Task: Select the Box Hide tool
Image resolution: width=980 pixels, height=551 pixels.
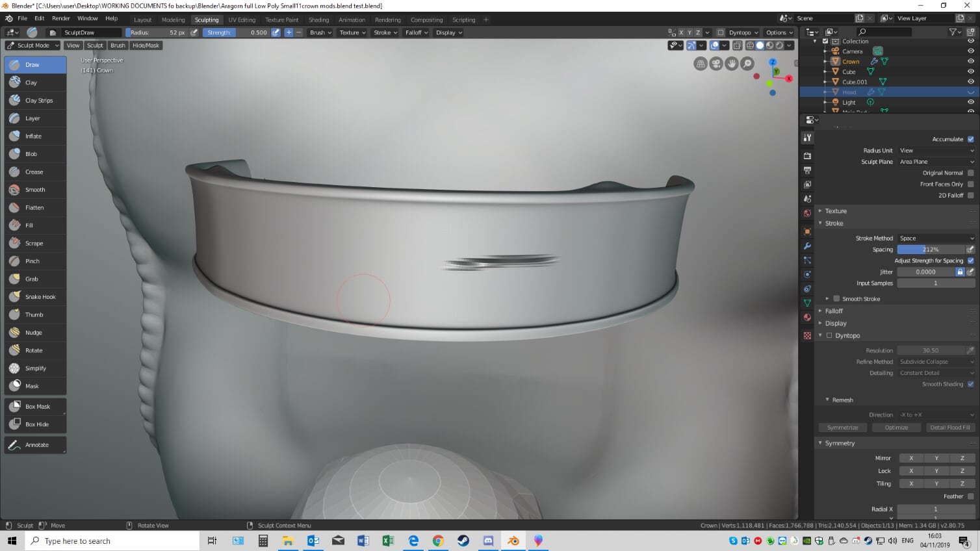Action: pos(35,424)
